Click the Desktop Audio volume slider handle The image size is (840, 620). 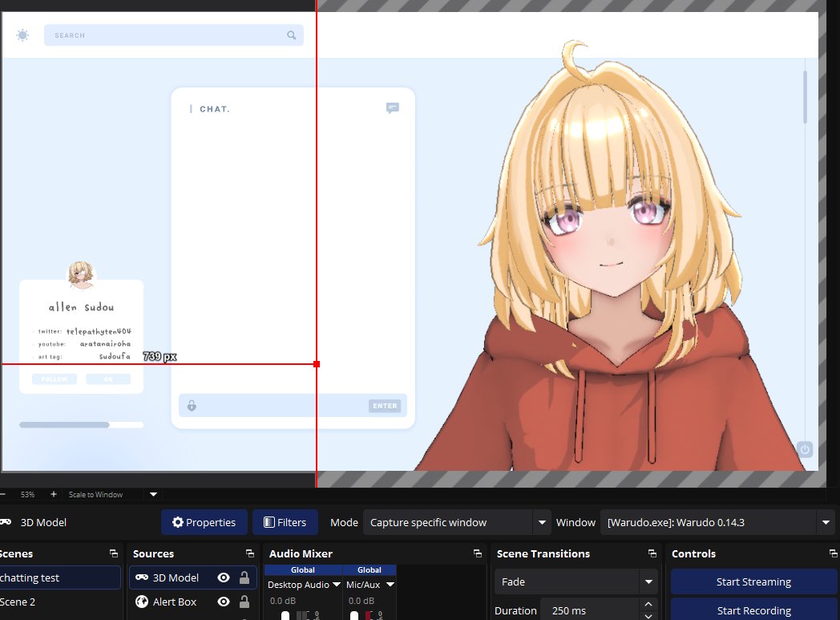click(285, 615)
